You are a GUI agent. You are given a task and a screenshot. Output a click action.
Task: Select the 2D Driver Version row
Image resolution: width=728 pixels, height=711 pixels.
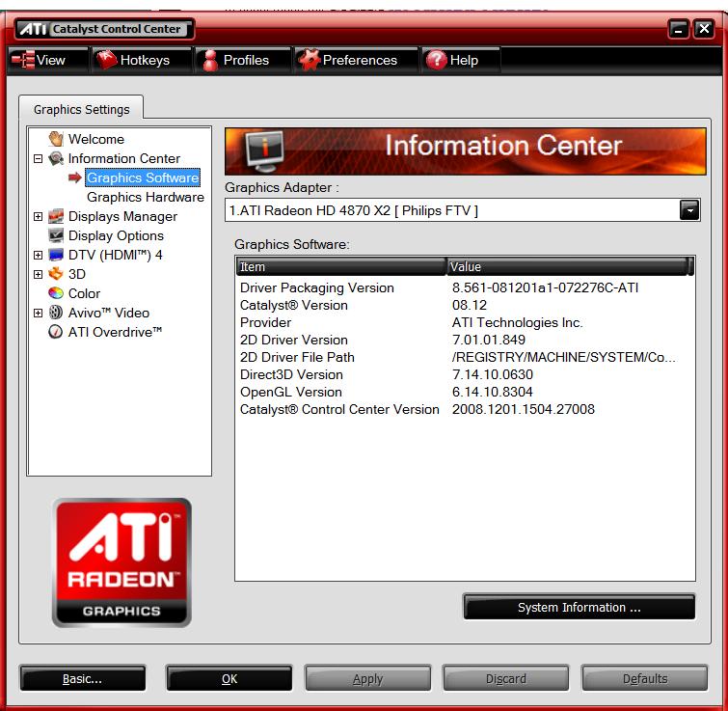[465, 340]
